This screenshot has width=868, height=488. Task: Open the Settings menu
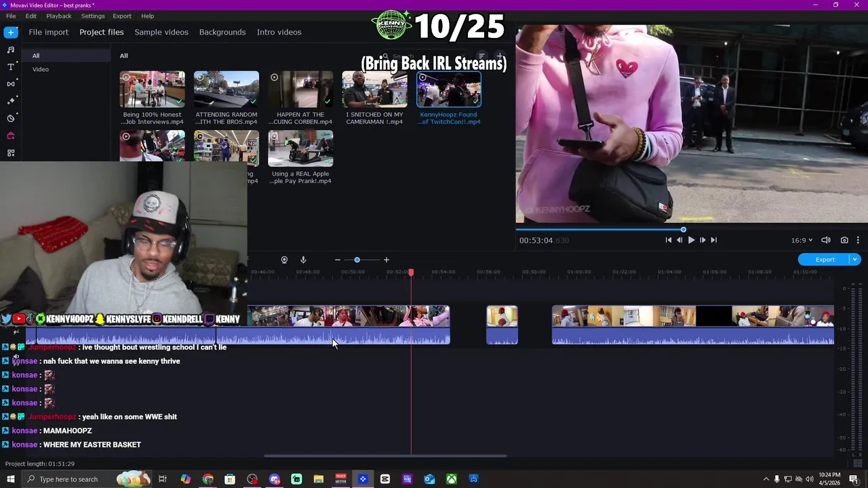coord(93,16)
